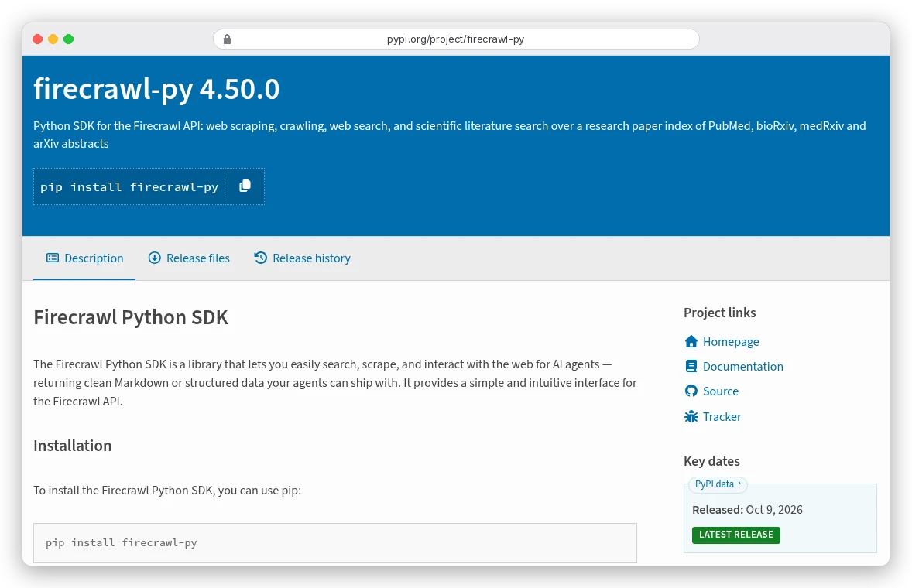This screenshot has height=588, width=912.
Task: Select the header pip install firecrawl-py command
Action: click(x=129, y=186)
